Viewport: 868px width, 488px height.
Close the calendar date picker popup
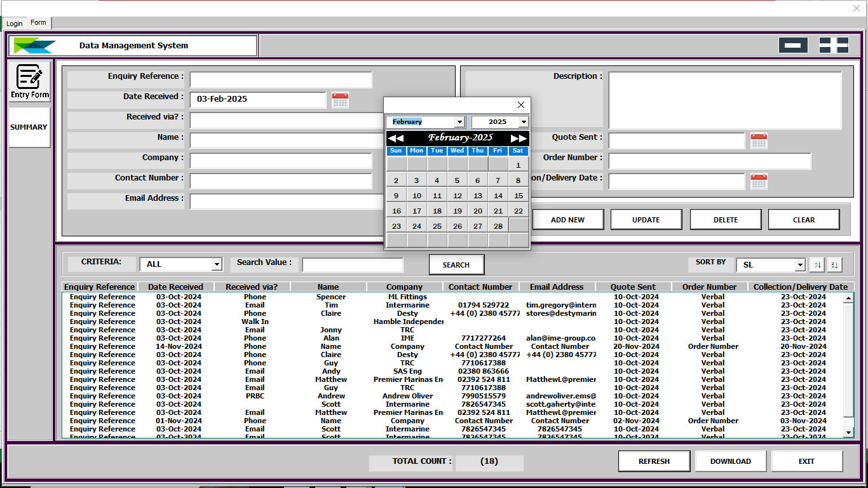point(521,105)
